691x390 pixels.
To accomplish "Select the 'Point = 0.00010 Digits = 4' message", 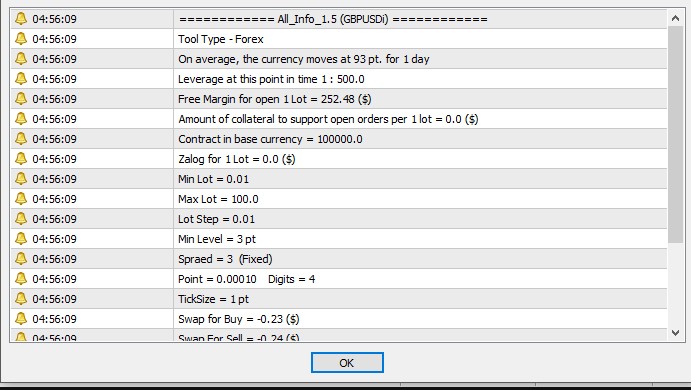I will tap(246, 279).
